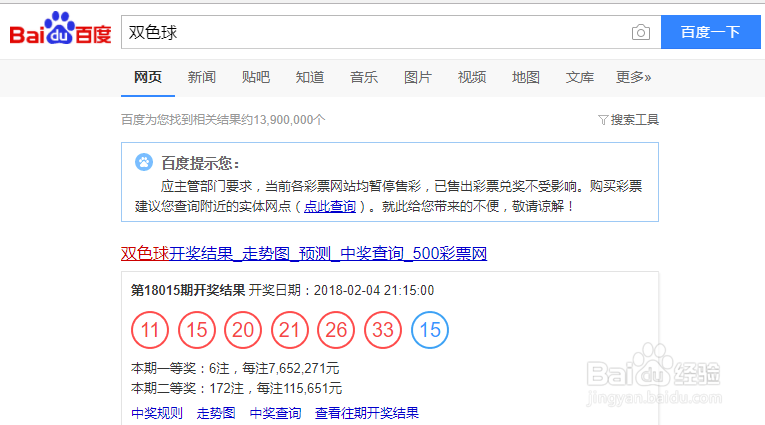765x425 pixels.
Task: Click first prize text 每注7,652,271元
Action: point(291,368)
